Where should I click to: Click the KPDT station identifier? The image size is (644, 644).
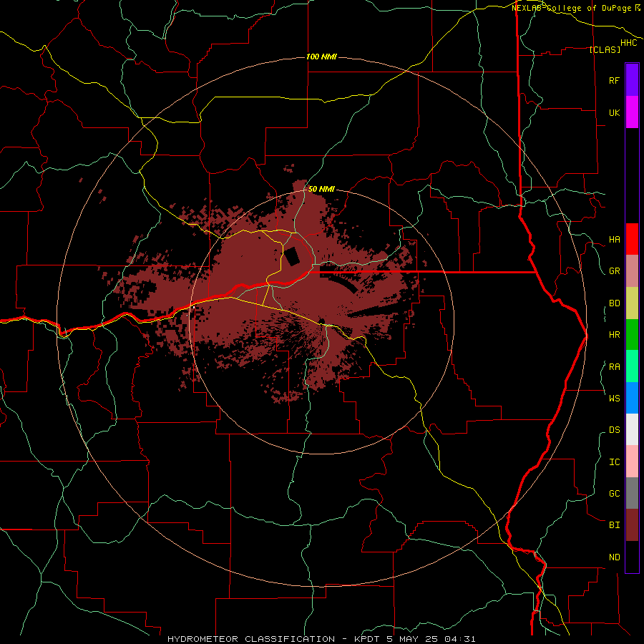(368, 639)
